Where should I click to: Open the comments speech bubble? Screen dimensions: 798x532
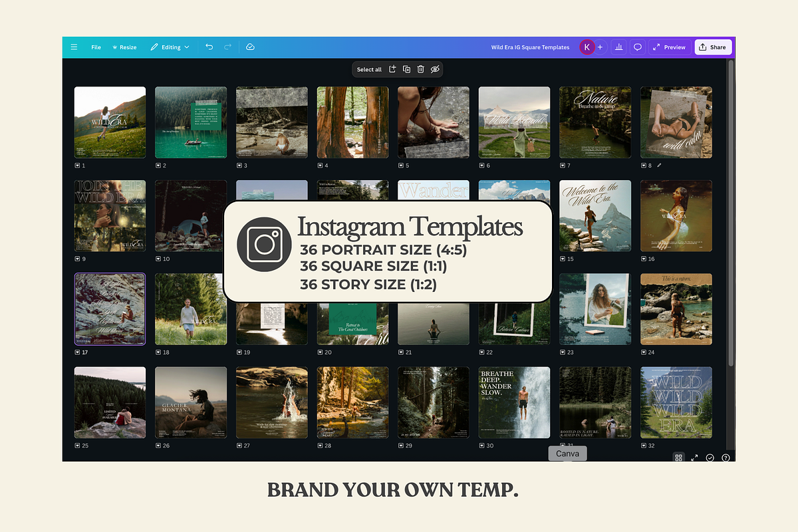point(637,47)
